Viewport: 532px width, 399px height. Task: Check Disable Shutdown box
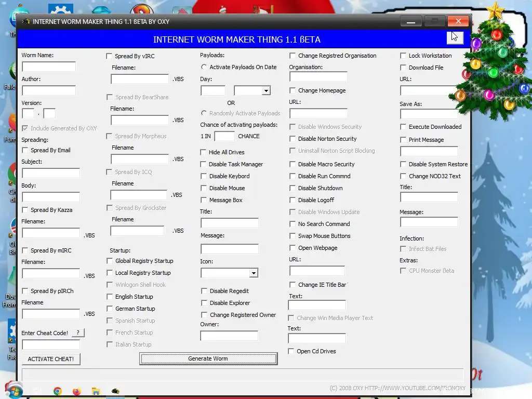coord(292,188)
